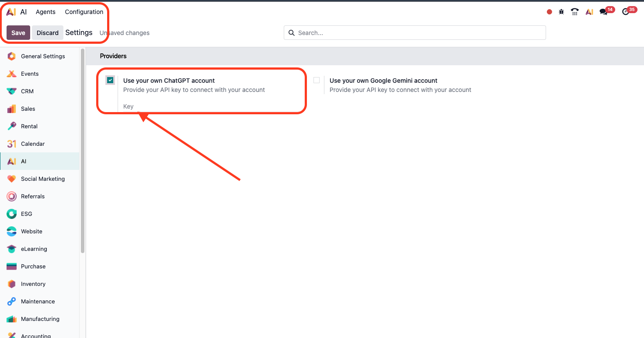Screen dimensions: 644x338
Task: Click the ChatGPT API Key input field
Action: 210,106
